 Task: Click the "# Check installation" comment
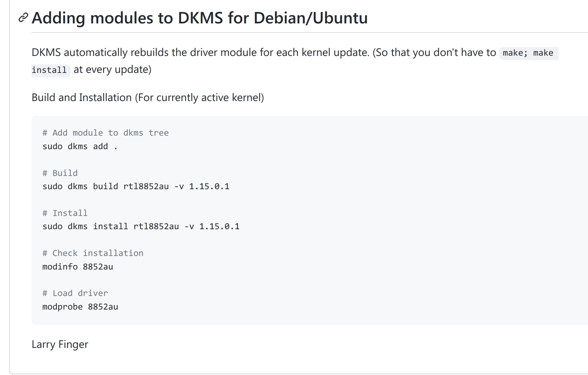(93, 253)
